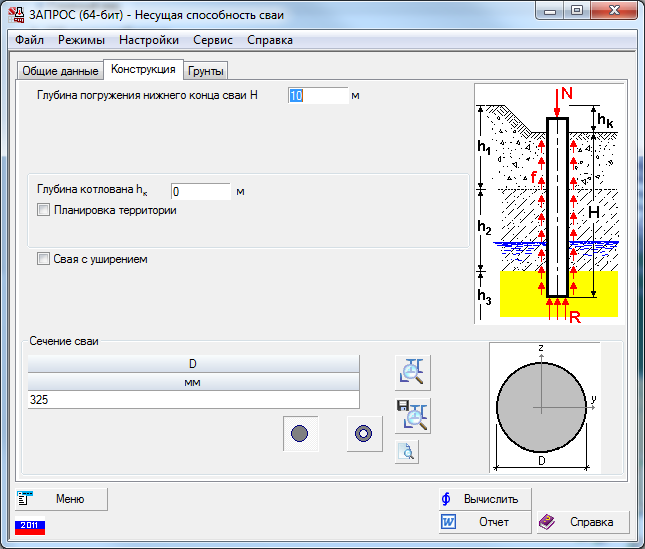
Task: Open the Режимы menu
Action: tap(81, 40)
